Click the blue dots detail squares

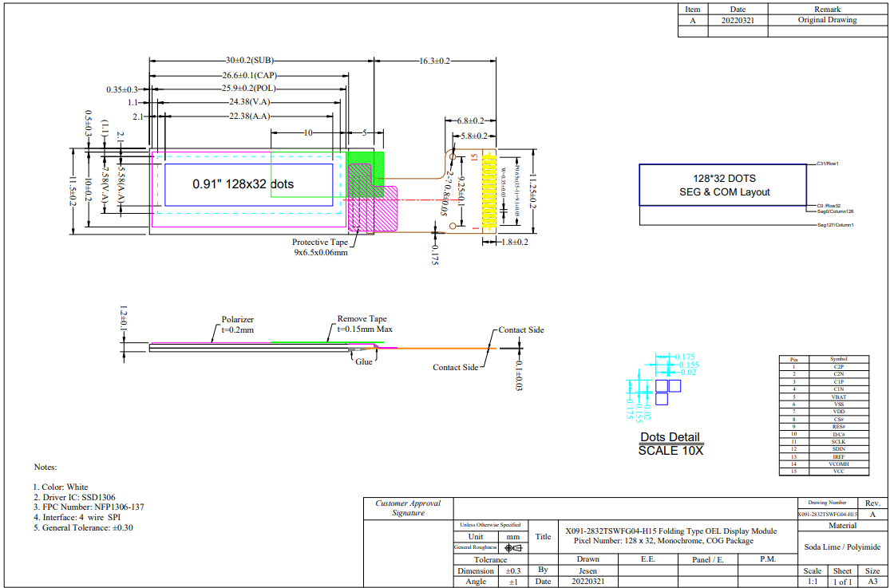667,393
